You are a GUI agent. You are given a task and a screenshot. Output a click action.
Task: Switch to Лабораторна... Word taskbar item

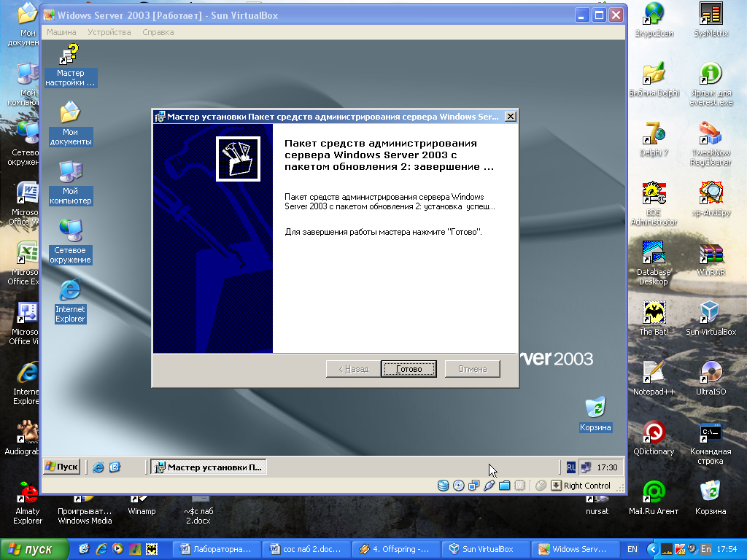click(x=216, y=549)
